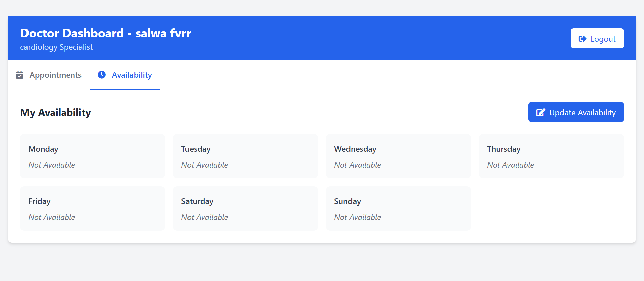644x281 pixels.
Task: Click the Wednesday day name
Action: [x=355, y=149]
